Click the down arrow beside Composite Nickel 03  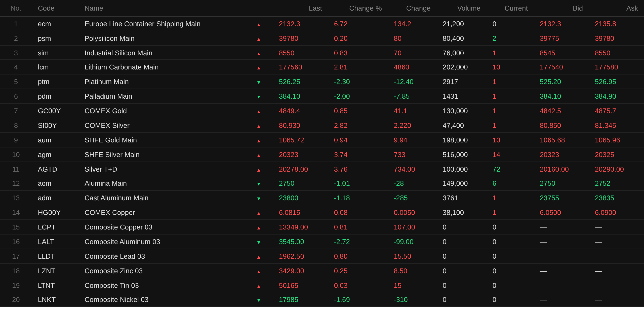(x=259, y=300)
